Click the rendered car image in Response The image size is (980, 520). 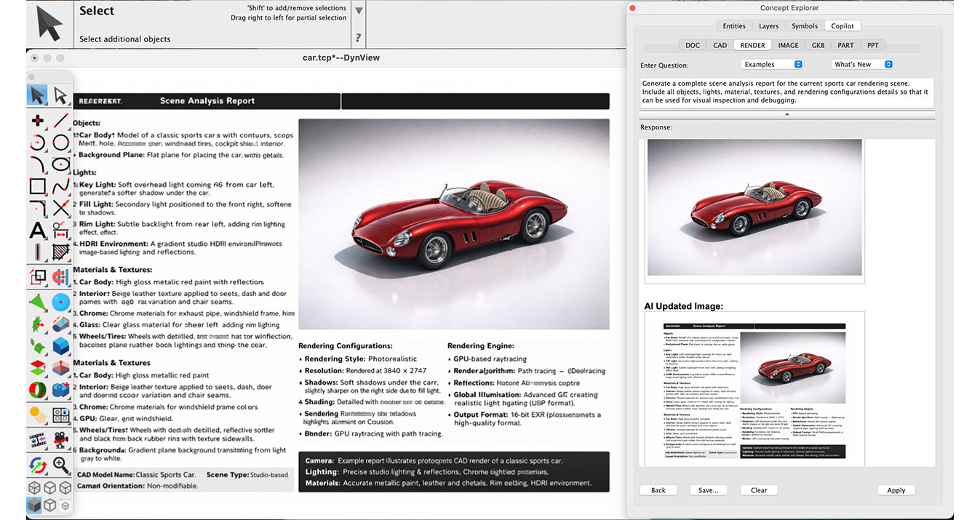[754, 208]
